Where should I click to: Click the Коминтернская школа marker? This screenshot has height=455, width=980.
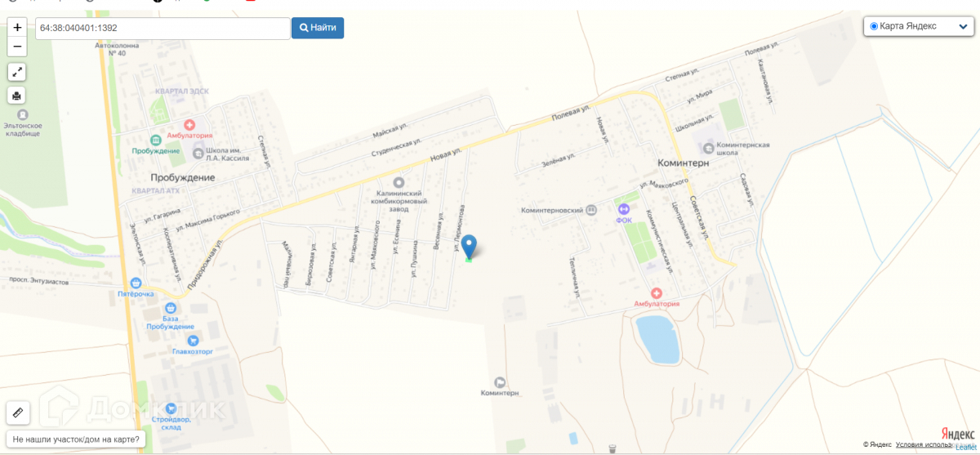[707, 147]
